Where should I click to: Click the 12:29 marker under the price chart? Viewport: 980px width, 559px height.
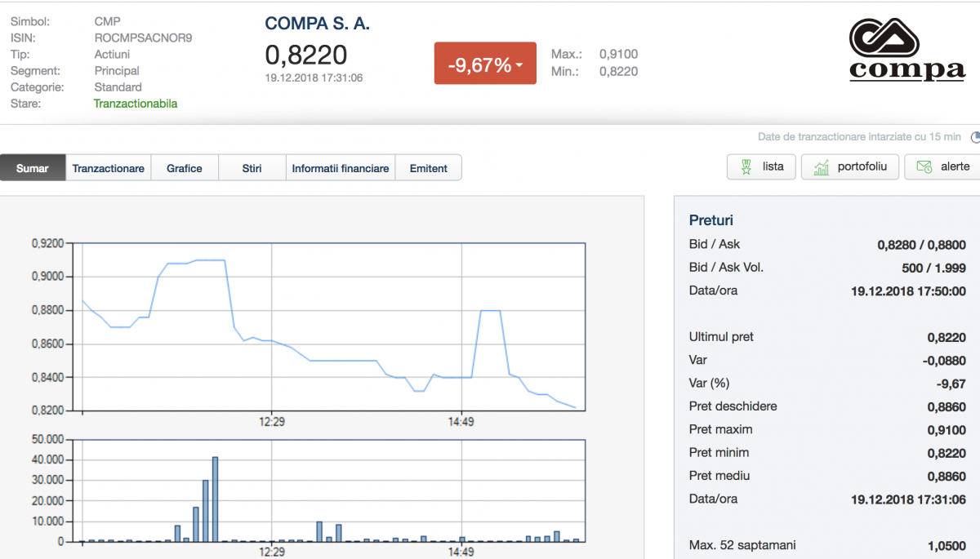(x=271, y=422)
